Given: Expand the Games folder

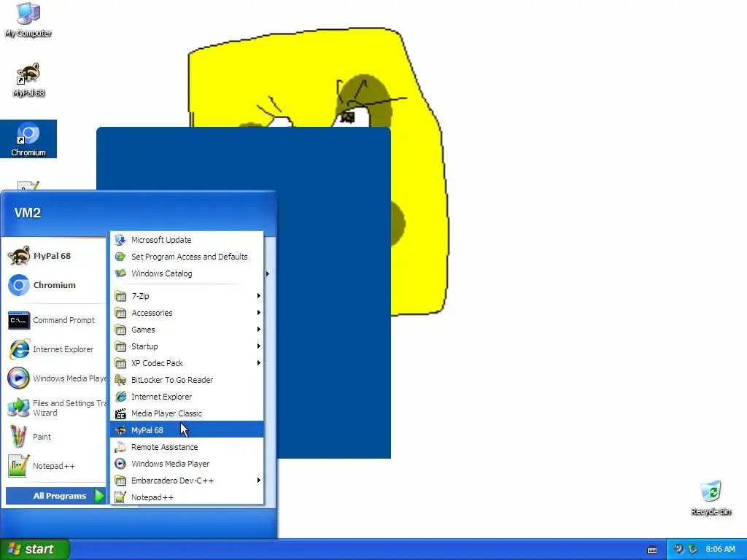Looking at the screenshot, I should tap(187, 330).
